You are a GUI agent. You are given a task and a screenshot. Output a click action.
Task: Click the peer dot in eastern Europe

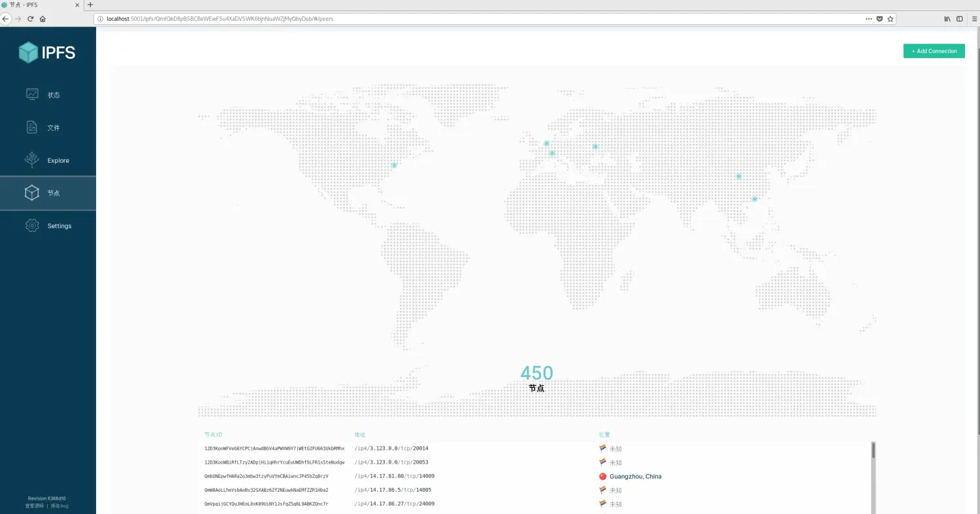coord(595,146)
